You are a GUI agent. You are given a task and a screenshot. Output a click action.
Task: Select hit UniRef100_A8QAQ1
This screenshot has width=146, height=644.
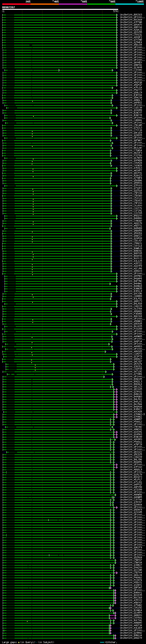(x=131, y=311)
